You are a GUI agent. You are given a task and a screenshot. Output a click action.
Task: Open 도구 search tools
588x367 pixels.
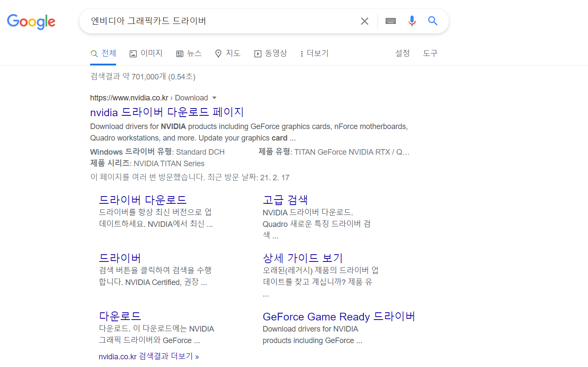coord(430,53)
